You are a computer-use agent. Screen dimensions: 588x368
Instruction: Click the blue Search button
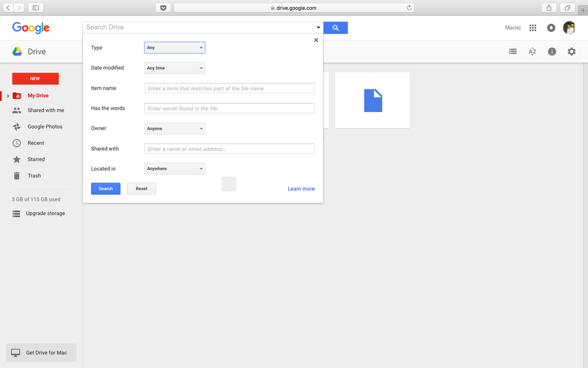pos(106,188)
